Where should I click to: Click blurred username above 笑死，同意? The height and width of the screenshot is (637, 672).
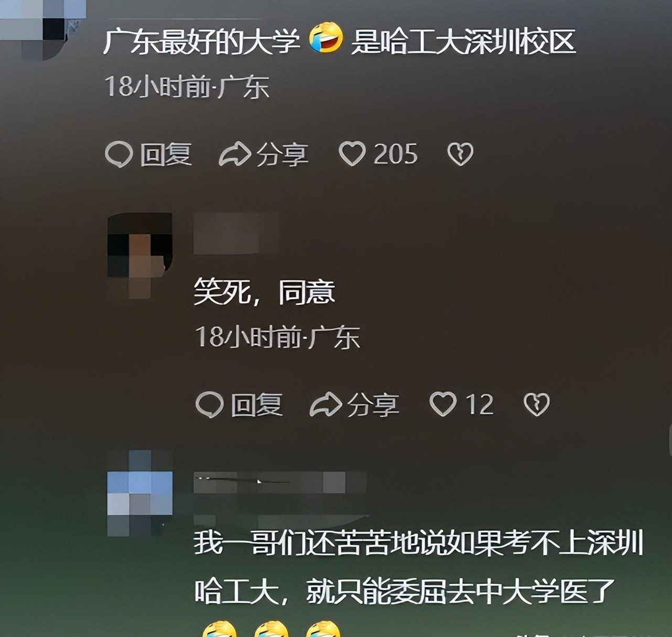(236, 234)
